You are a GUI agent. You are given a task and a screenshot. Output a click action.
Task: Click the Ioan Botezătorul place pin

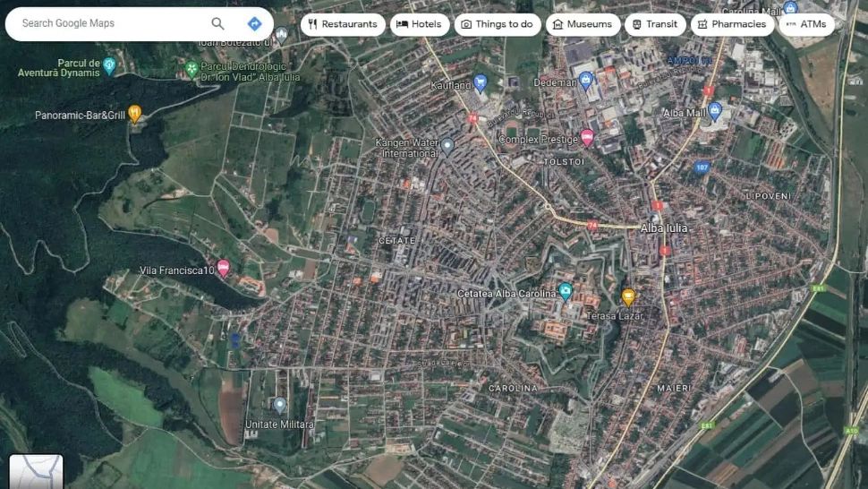282,35
